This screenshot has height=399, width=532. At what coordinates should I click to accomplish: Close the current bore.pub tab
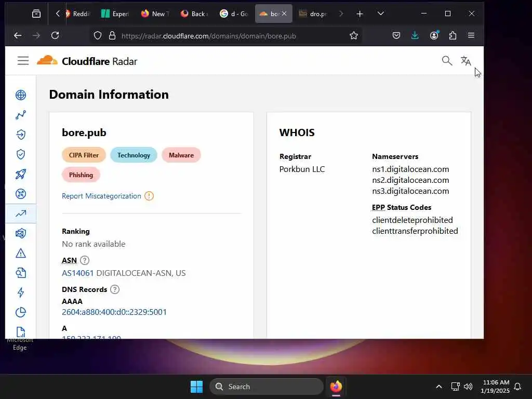pyautogui.click(x=284, y=14)
